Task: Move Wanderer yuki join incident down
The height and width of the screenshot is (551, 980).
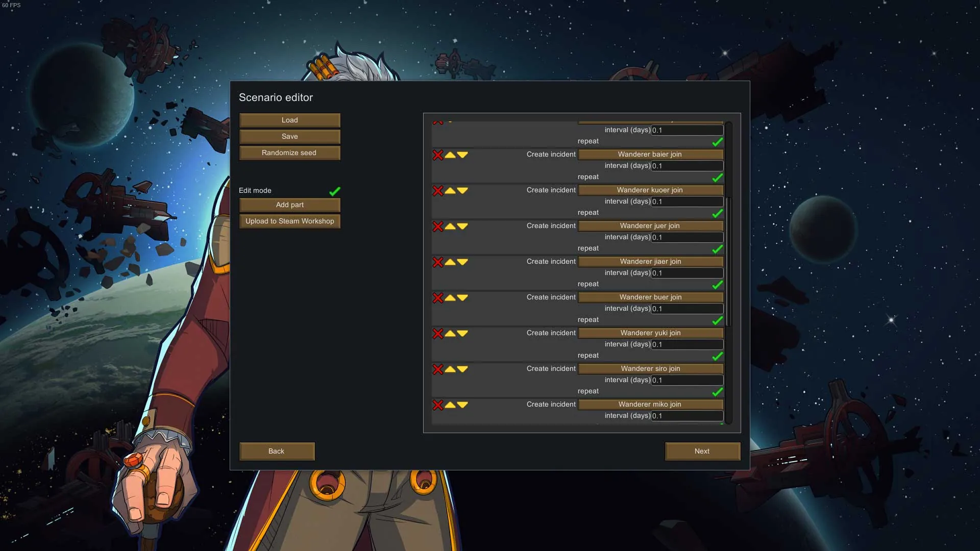Action: pyautogui.click(x=462, y=333)
